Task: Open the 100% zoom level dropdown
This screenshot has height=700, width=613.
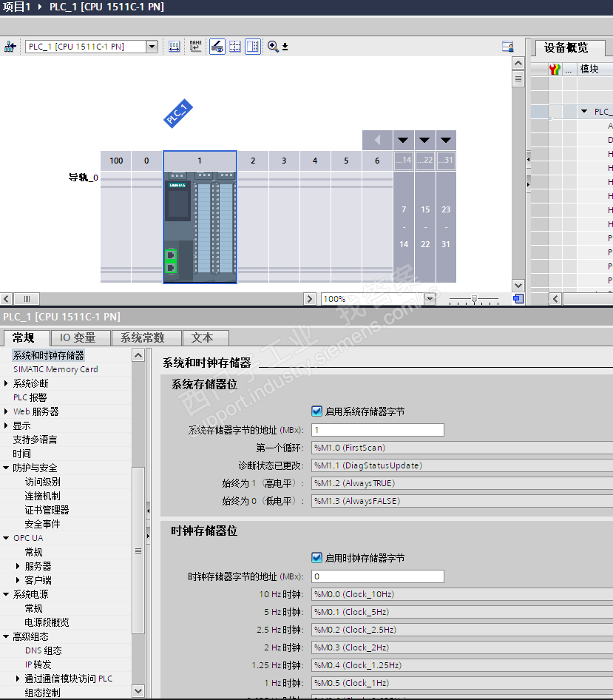Action: coord(430,299)
